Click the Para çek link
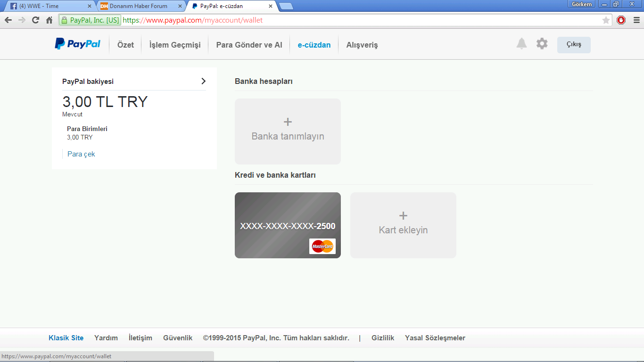The width and height of the screenshot is (644, 362). pos(81,154)
